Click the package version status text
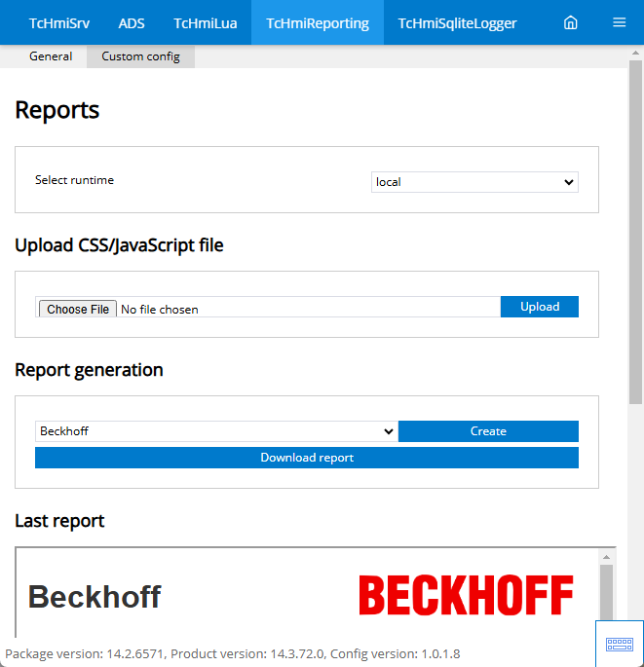 click(x=233, y=653)
